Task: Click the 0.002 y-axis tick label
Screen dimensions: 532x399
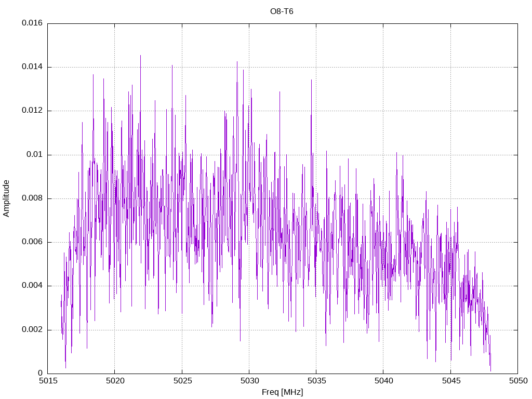Action: pos(32,329)
